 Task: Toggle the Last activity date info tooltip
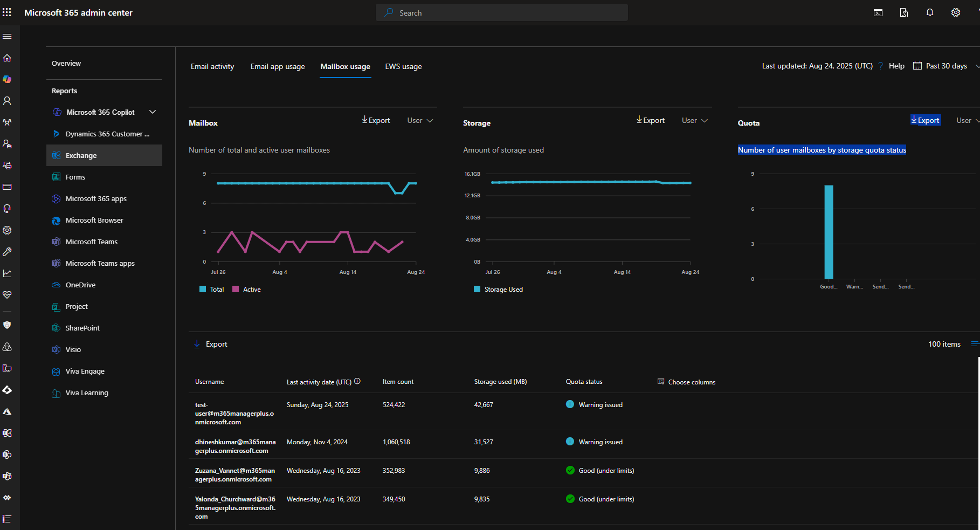pos(357,381)
